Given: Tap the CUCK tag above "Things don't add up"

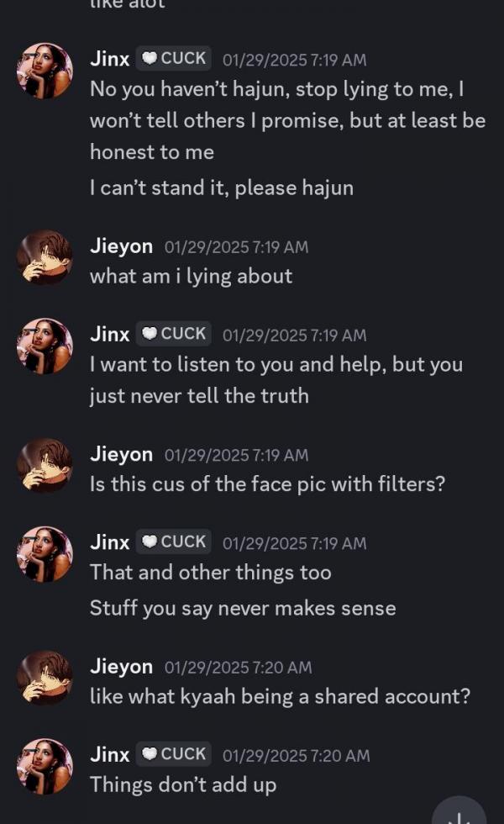Looking at the screenshot, I should (x=174, y=755).
